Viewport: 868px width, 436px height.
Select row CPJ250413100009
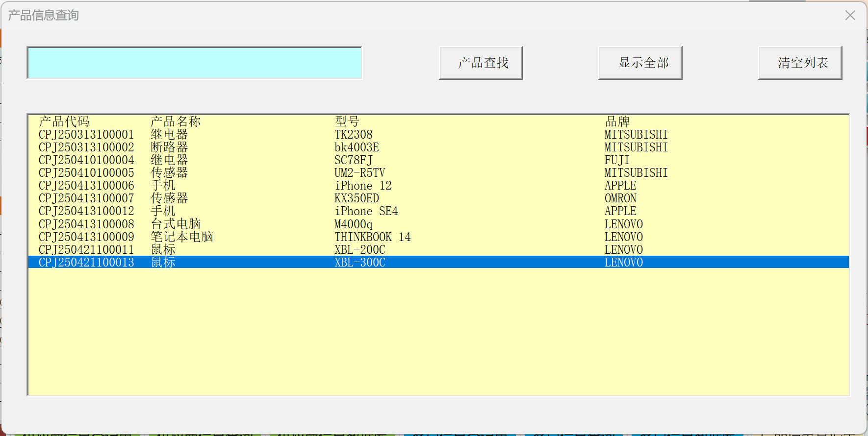[x=438, y=237]
